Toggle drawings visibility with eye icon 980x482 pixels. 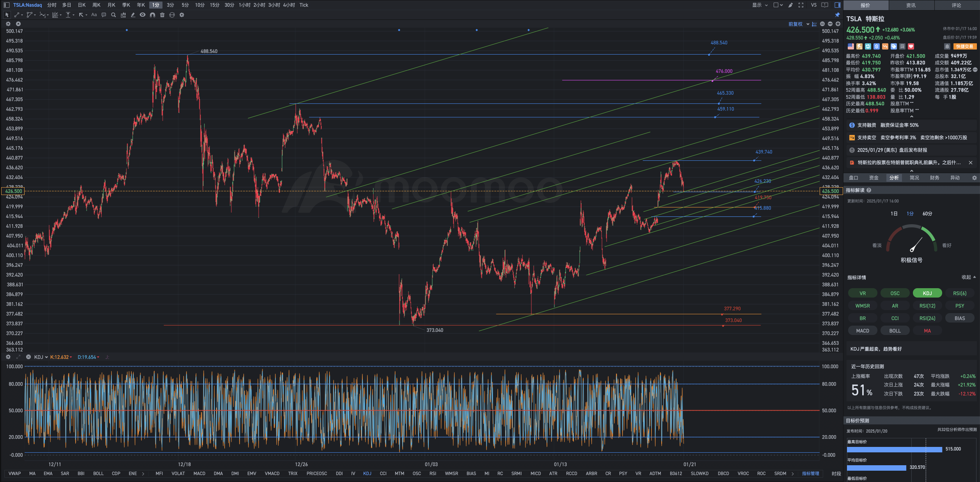pyautogui.click(x=143, y=15)
